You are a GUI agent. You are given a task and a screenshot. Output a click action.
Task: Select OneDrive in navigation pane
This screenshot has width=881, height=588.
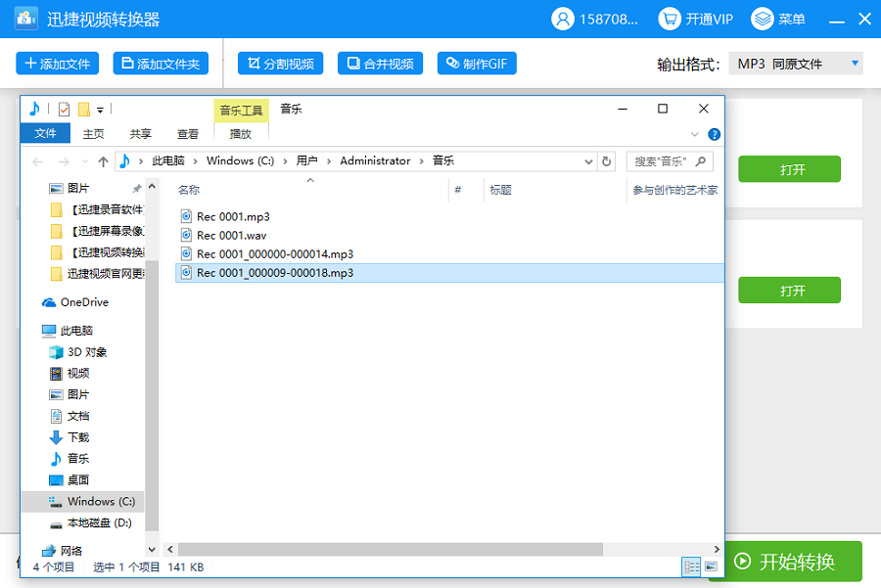(x=75, y=302)
